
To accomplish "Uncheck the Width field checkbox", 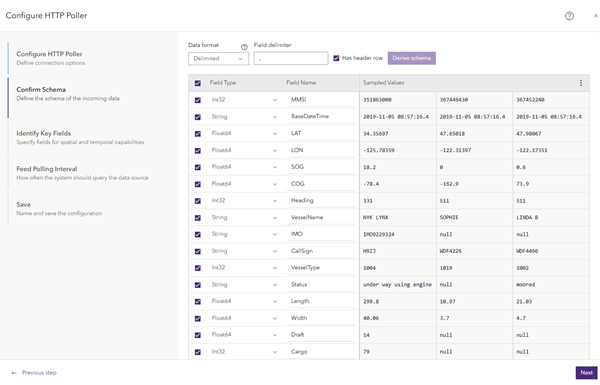I will coord(197,318).
